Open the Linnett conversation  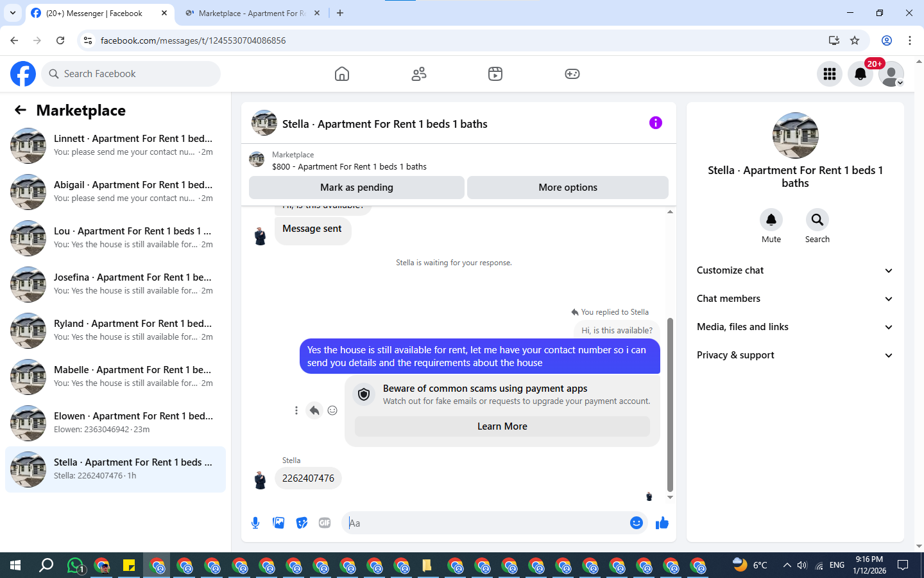point(116,146)
